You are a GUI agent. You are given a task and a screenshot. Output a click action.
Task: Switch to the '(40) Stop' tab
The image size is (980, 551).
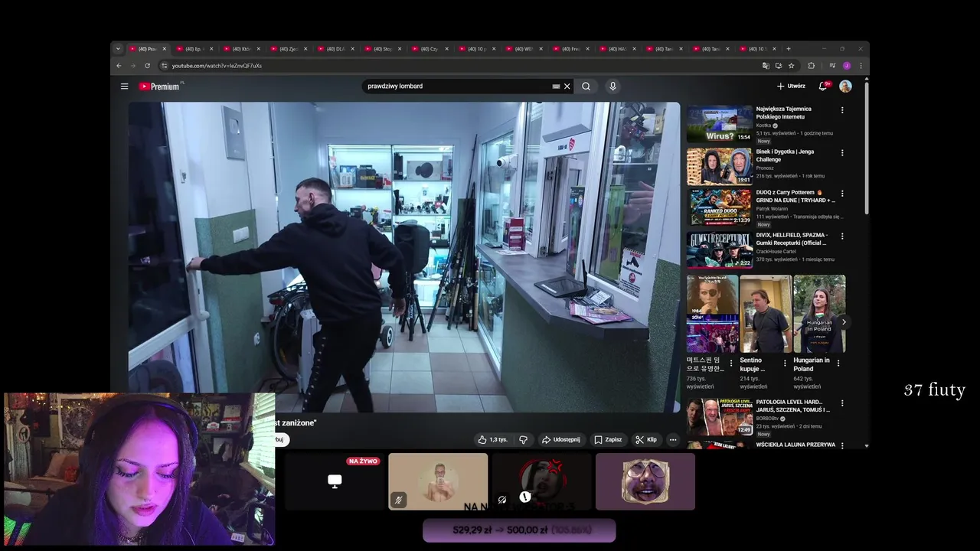pos(383,49)
